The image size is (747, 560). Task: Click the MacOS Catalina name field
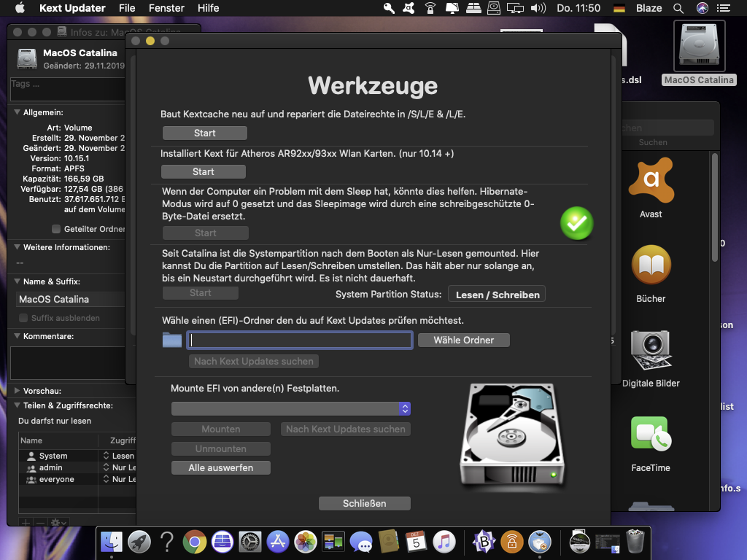[71, 299]
